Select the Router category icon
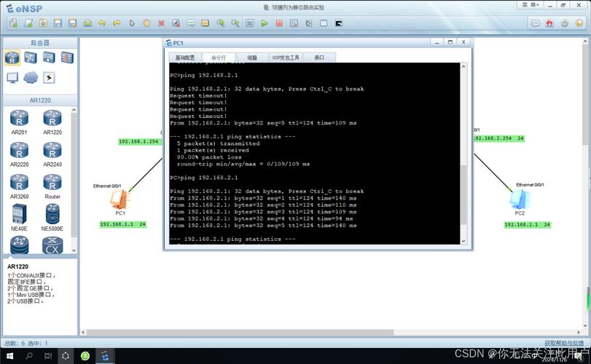591x364 pixels. coord(12,58)
